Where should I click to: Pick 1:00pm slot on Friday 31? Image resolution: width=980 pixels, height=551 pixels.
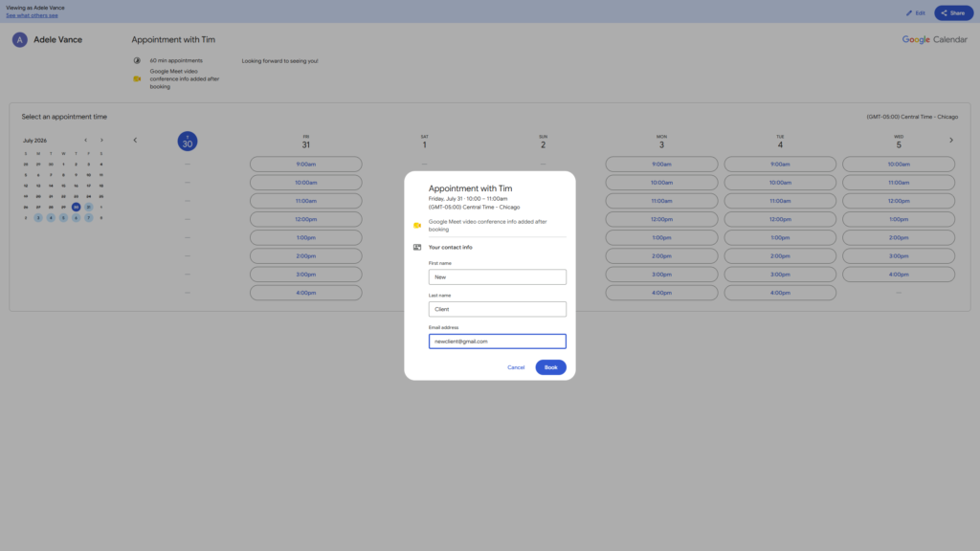click(x=305, y=237)
